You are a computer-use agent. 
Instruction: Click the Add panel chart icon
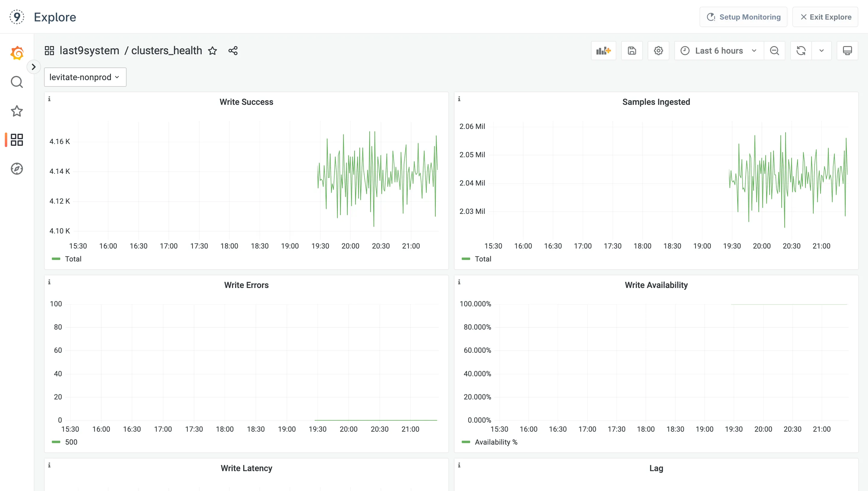coord(603,51)
